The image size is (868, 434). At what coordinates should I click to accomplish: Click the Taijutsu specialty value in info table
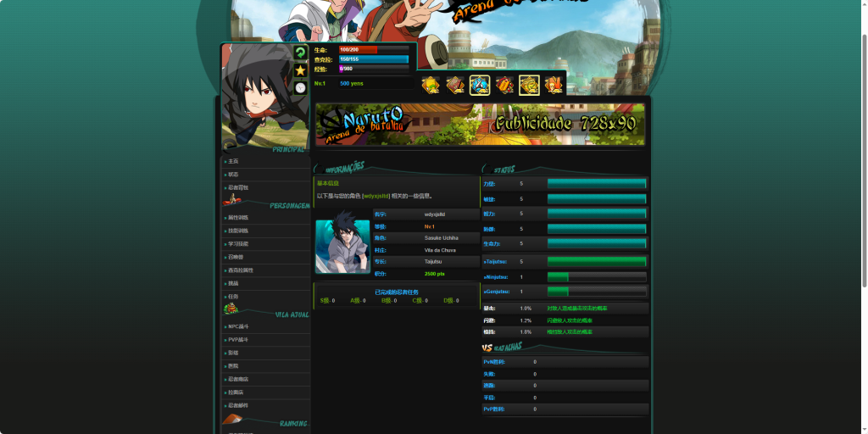coord(433,262)
